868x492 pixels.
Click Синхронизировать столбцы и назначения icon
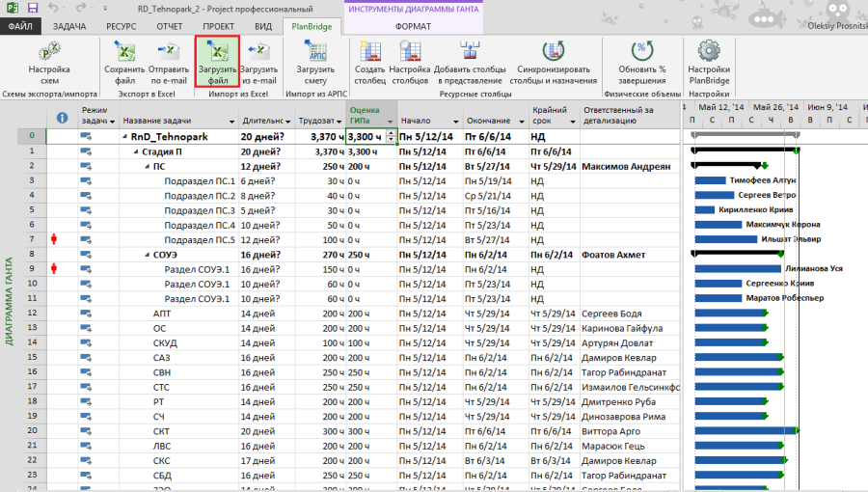pyautogui.click(x=553, y=63)
